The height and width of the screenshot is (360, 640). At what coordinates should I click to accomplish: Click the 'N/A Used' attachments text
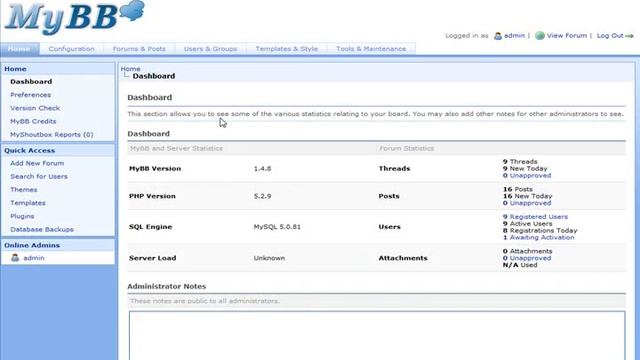coord(520,265)
